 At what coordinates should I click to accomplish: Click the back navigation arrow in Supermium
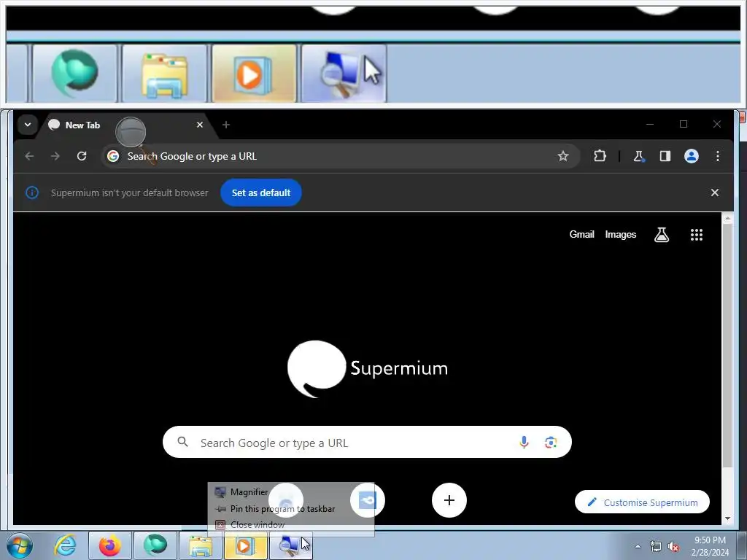pos(29,156)
